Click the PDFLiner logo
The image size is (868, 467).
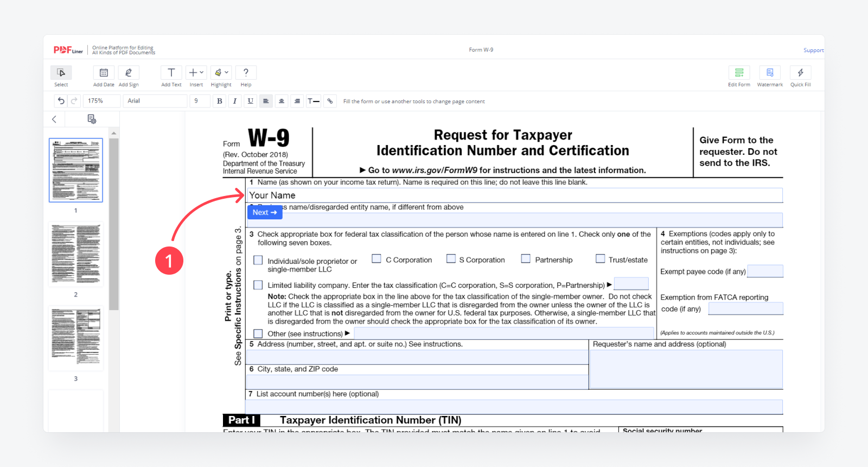tap(68, 50)
